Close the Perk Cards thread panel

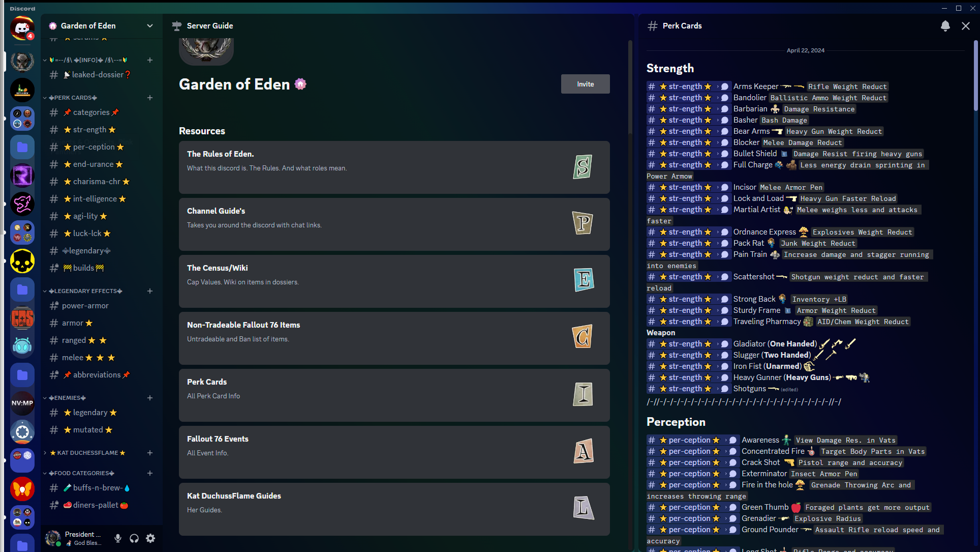966,26
